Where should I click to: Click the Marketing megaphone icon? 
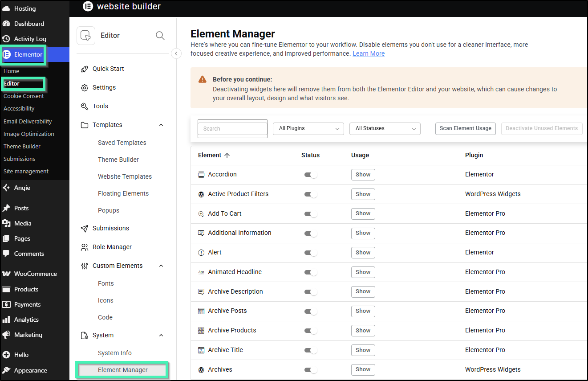[6, 335]
